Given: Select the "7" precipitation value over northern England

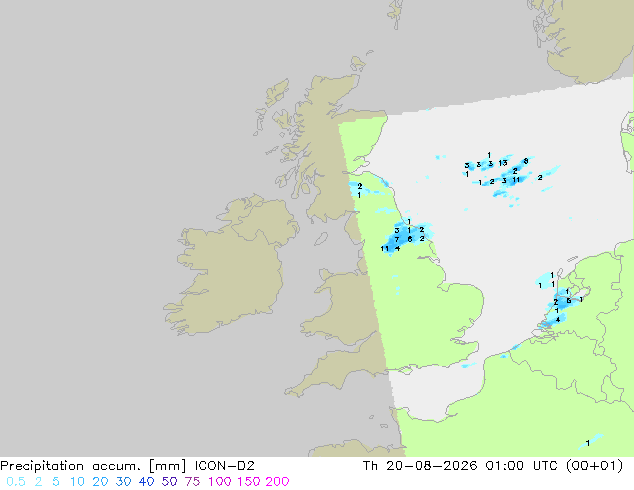Looking at the screenshot, I should pos(397,239).
